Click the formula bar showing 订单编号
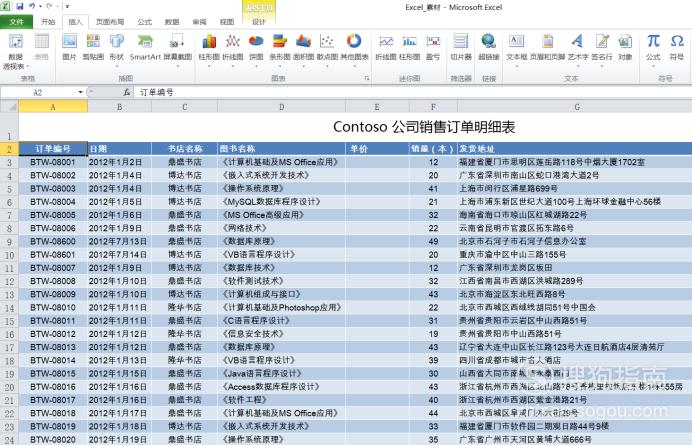Viewport: 692px width, 445px height. 413,92
